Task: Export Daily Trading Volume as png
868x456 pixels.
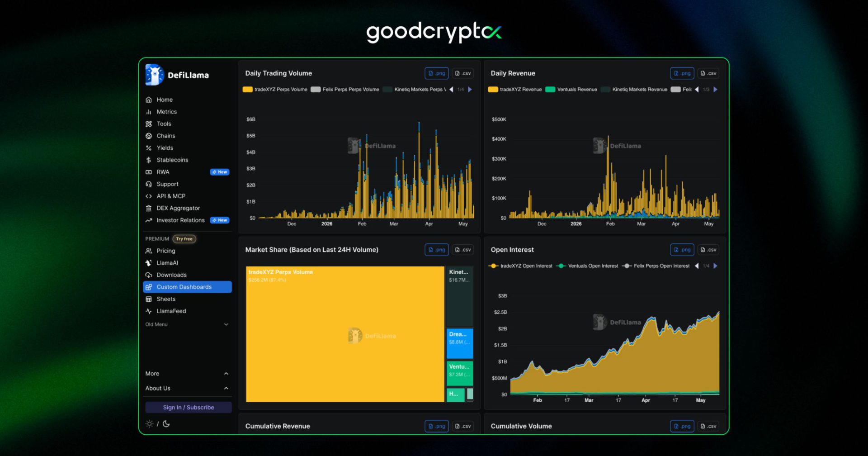Action: pos(437,73)
